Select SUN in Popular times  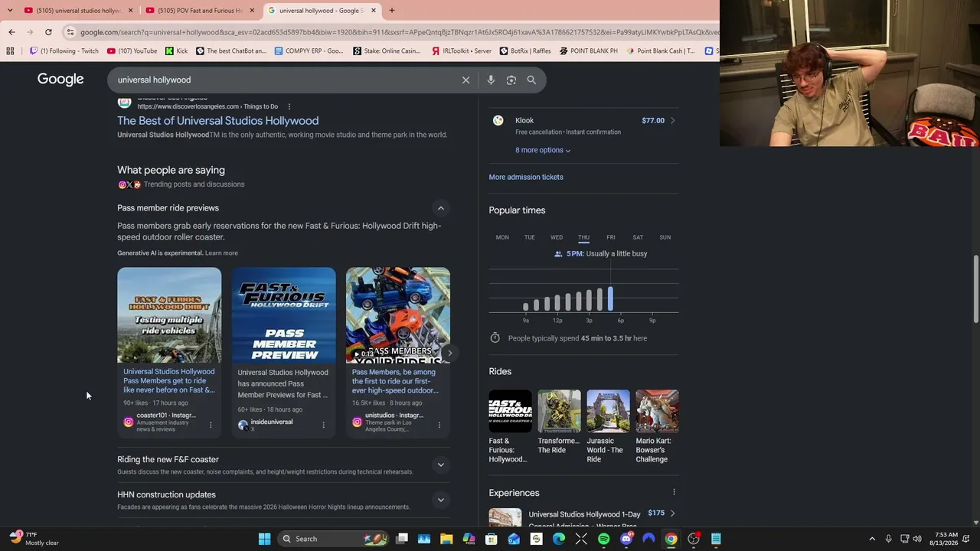coord(665,237)
